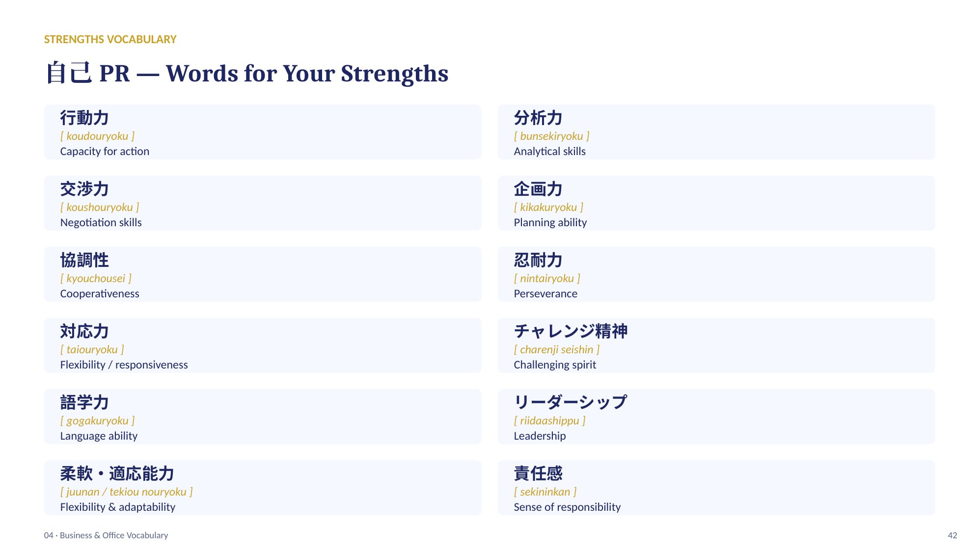Select the 忍耐力 Perseverance card
This screenshot has height=552, width=980.
pos(716,274)
